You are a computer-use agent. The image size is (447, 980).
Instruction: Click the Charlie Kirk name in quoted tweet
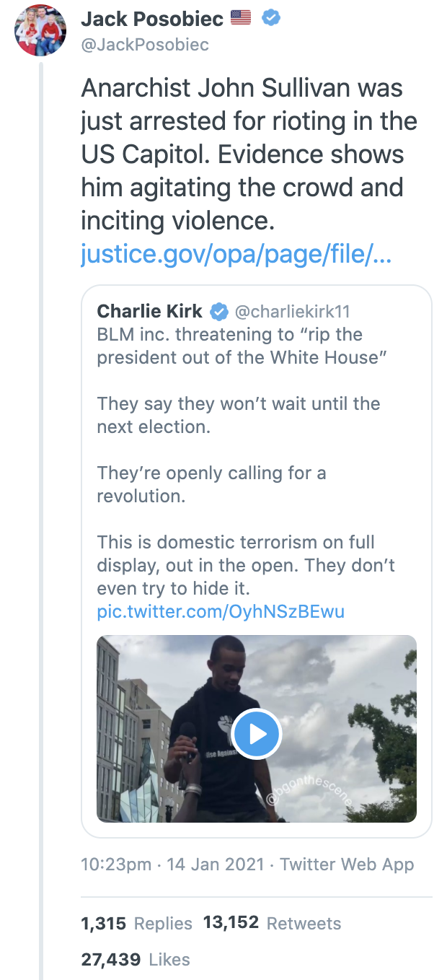click(x=150, y=311)
